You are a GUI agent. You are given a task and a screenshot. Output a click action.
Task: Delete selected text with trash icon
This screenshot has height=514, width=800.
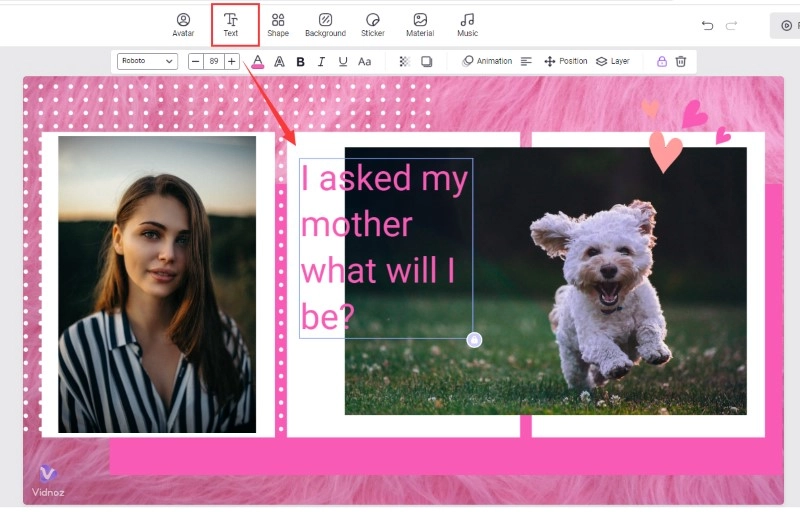point(681,61)
